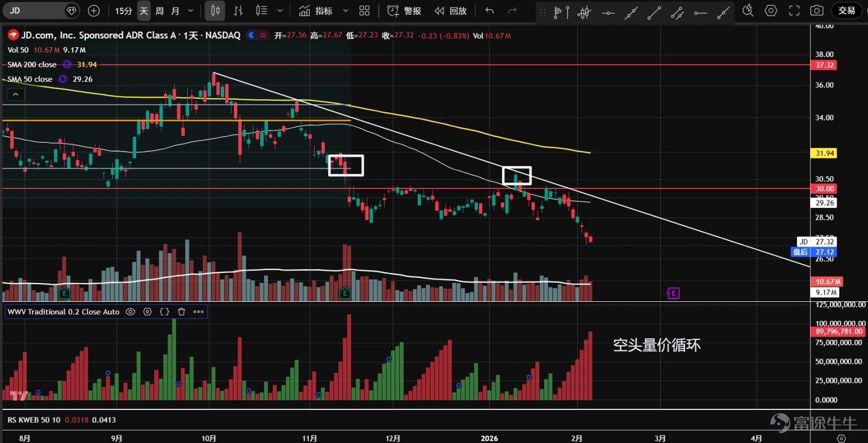Select the 天 daily interval
The height and width of the screenshot is (443, 868).
click(x=144, y=11)
